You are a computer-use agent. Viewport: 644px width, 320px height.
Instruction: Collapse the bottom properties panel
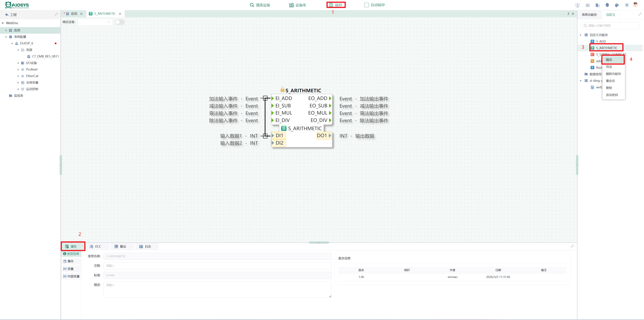tap(572, 246)
